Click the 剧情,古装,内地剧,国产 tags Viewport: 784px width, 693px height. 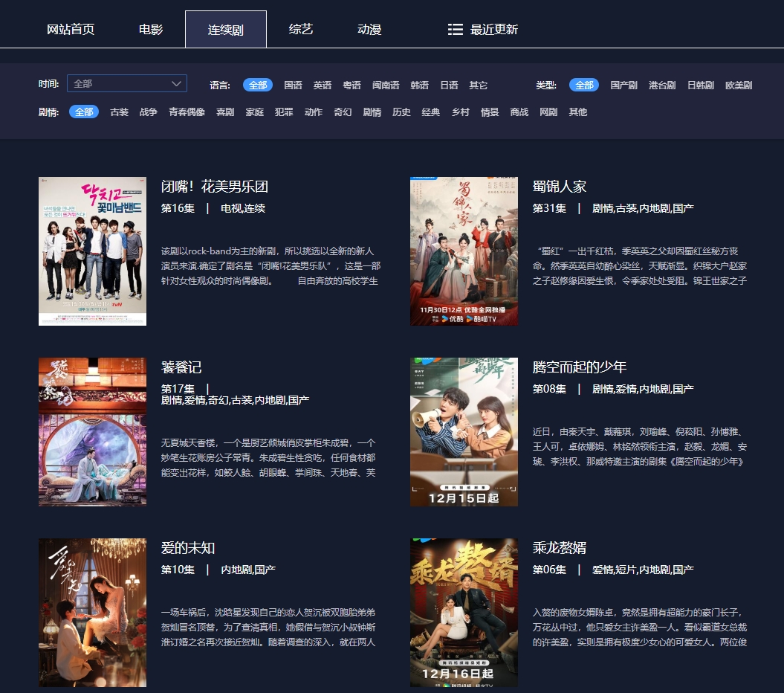click(643, 208)
